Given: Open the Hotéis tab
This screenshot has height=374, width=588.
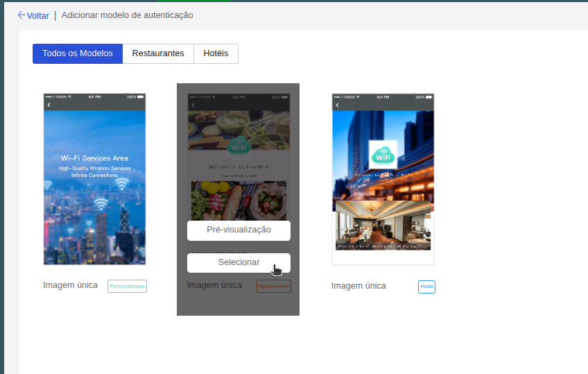Looking at the screenshot, I should tap(216, 53).
